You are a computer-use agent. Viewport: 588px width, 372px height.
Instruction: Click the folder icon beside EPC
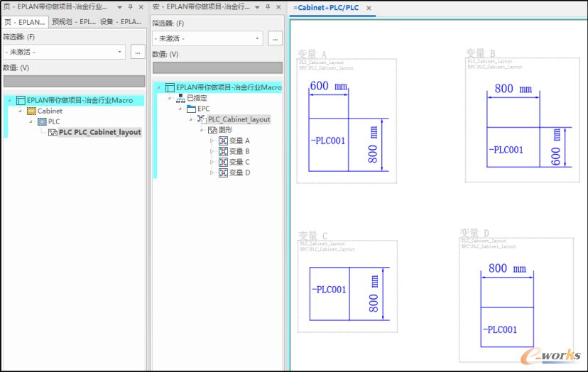pos(191,109)
